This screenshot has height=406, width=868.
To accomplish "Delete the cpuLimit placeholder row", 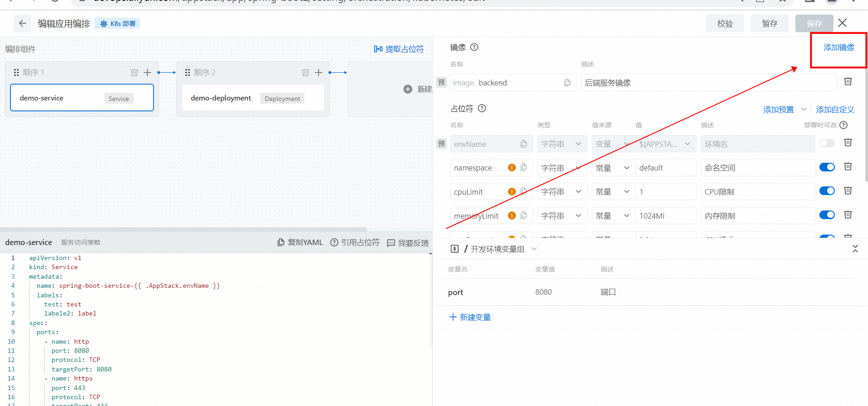I will [x=848, y=190].
